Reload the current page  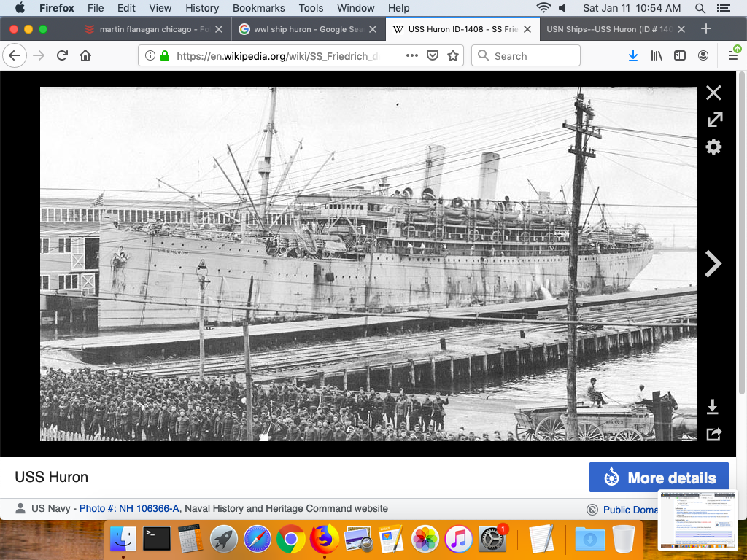coord(63,56)
